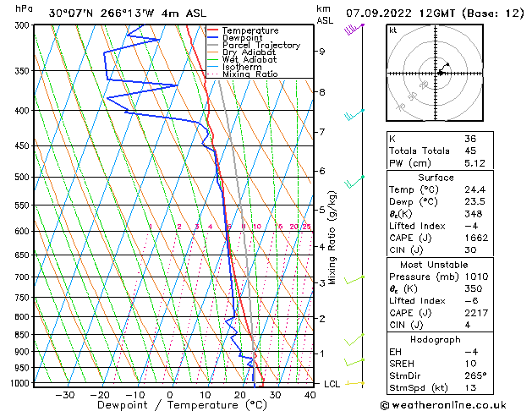
Task: Click the K index value '36'
Action: [x=470, y=139]
